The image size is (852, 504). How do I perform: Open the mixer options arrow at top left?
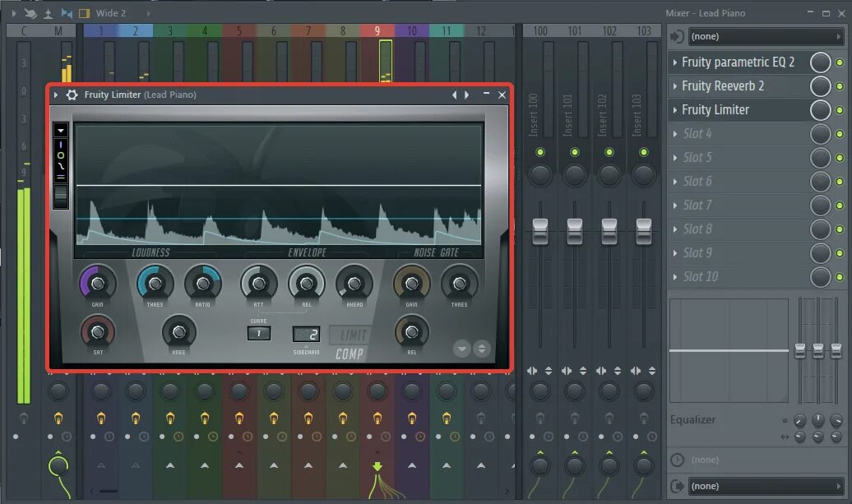click(14, 13)
